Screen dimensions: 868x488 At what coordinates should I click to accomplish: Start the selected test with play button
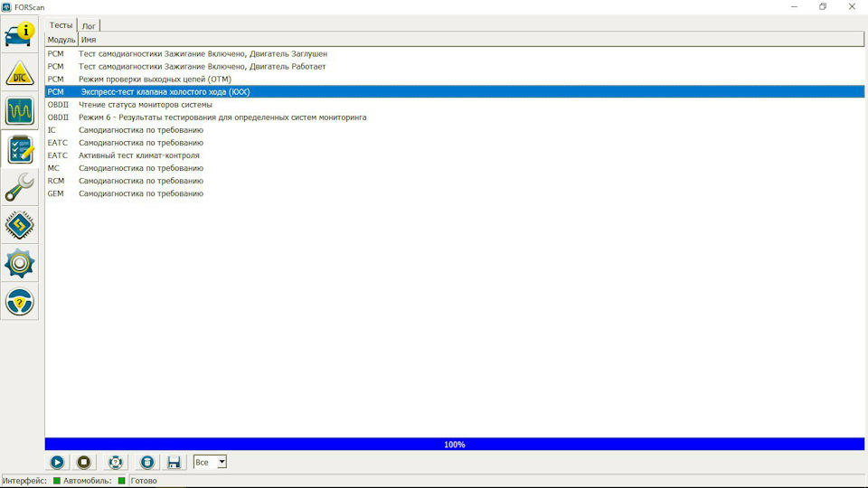57,462
